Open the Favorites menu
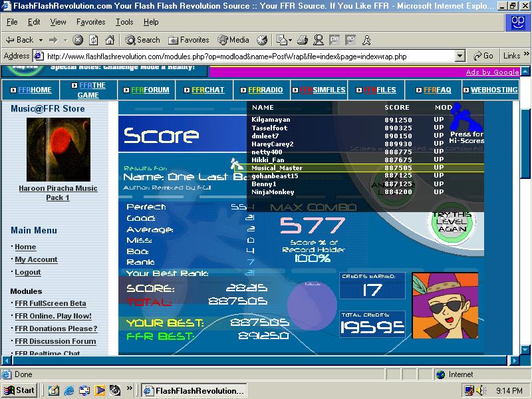Image resolution: width=532 pixels, height=399 pixels. pyautogui.click(x=90, y=22)
